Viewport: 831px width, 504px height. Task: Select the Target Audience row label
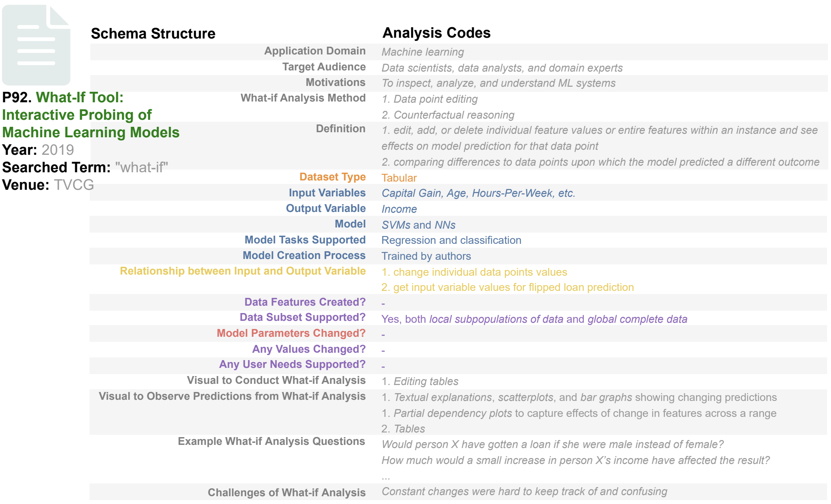pos(324,67)
